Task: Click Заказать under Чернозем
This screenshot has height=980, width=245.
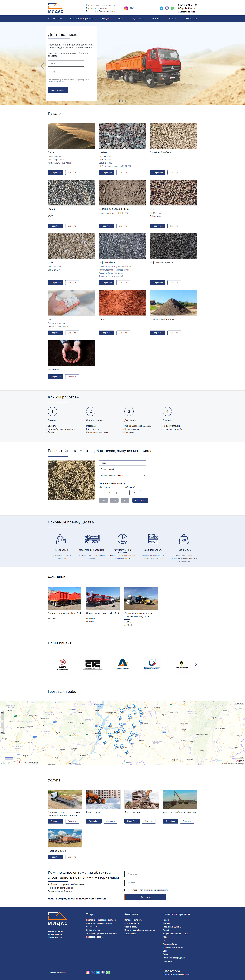Action: click(72, 377)
